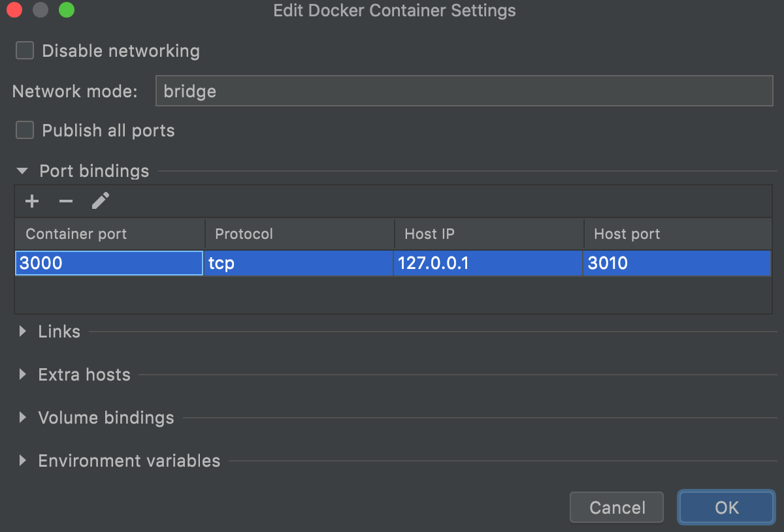Select the Host IP cell showing 127.0.0.1

(x=488, y=263)
